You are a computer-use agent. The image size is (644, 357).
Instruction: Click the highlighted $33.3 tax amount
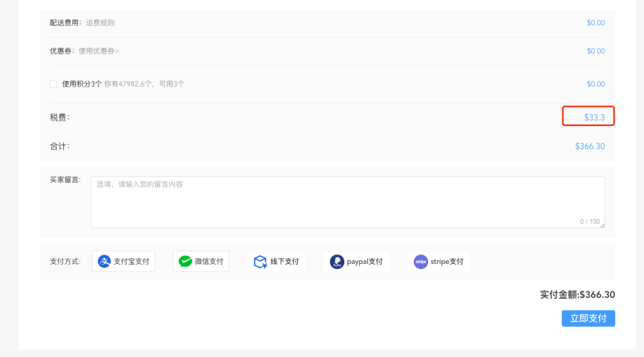click(x=595, y=118)
